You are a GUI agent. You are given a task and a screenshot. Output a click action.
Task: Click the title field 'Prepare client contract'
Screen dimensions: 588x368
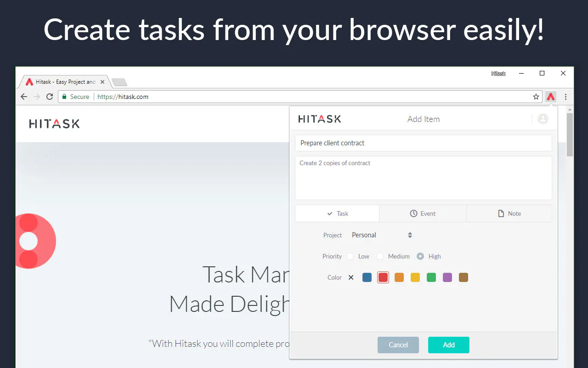coord(424,143)
